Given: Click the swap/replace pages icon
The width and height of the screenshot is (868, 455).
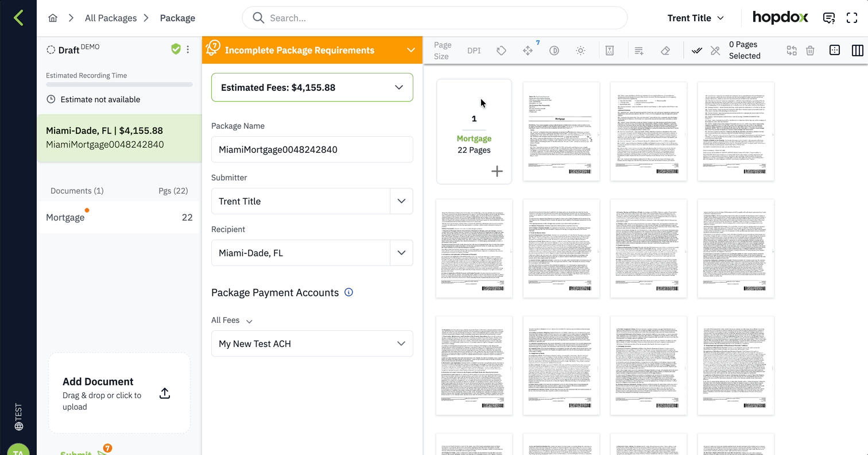Looking at the screenshot, I should click(x=792, y=51).
